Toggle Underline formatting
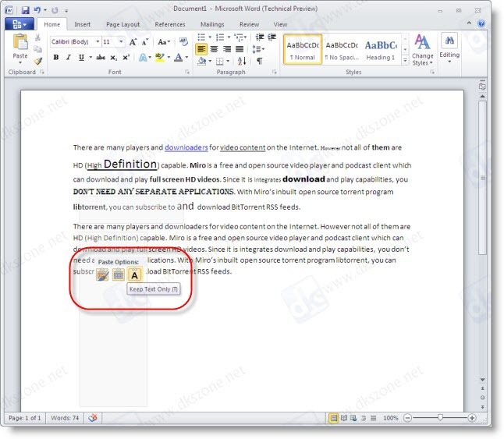 point(81,58)
